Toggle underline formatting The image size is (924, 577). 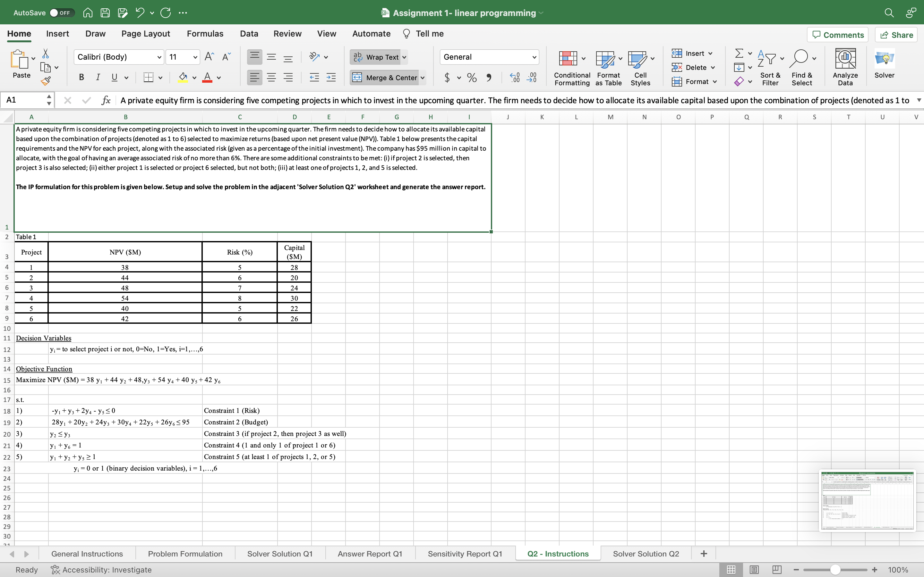point(115,77)
